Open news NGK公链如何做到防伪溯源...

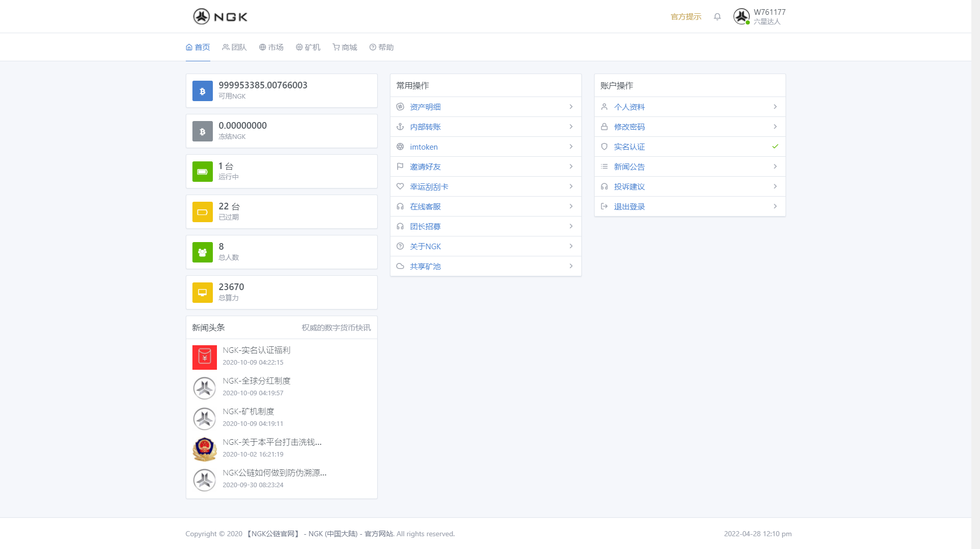tap(275, 472)
